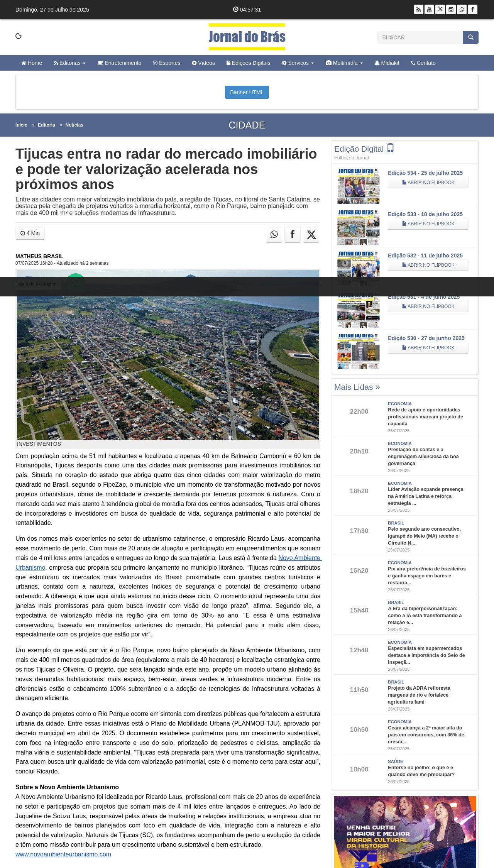Click the BUSCAR search field
This screenshot has width=494, height=868.
point(420,37)
